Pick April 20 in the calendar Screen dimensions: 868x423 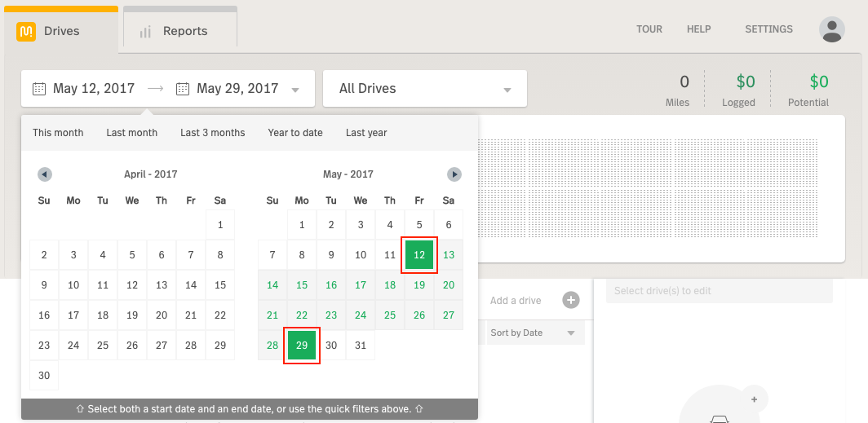tap(162, 315)
